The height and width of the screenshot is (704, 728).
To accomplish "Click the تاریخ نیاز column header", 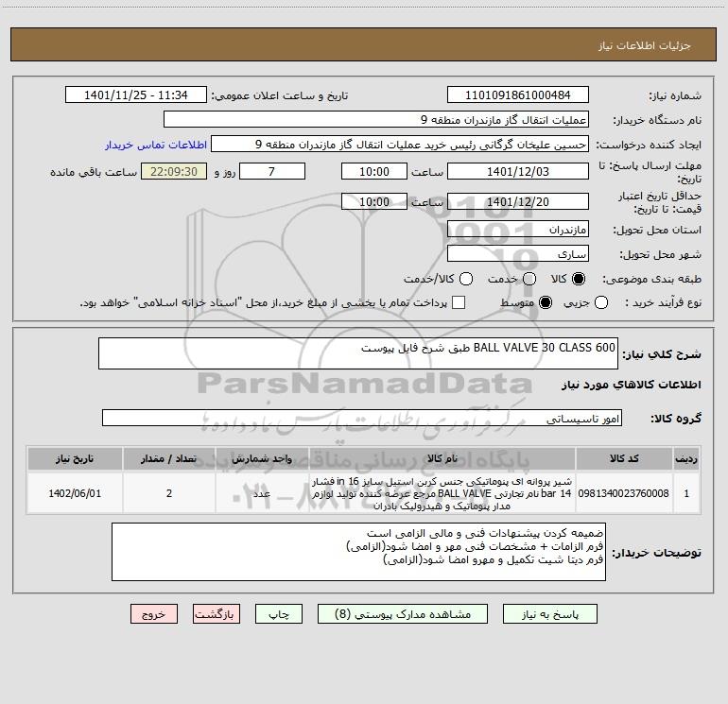I will click(x=75, y=458).
